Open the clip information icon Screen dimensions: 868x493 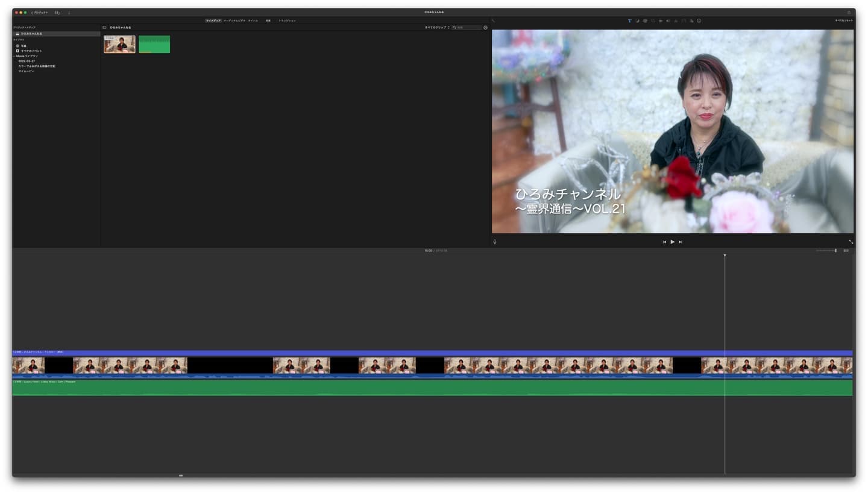point(699,20)
